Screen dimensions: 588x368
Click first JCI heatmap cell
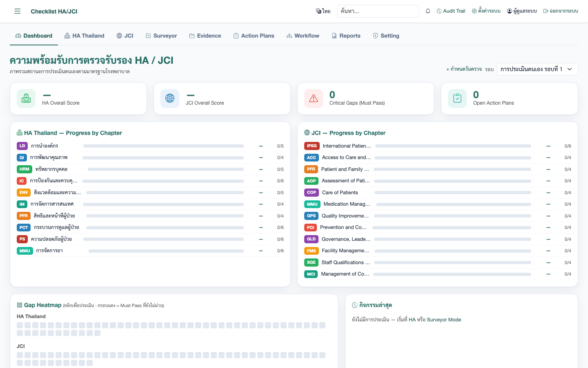tap(20, 355)
